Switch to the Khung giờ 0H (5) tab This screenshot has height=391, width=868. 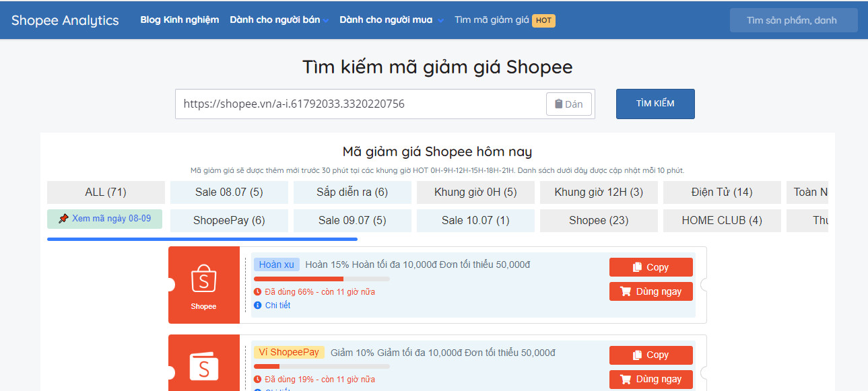pos(475,192)
